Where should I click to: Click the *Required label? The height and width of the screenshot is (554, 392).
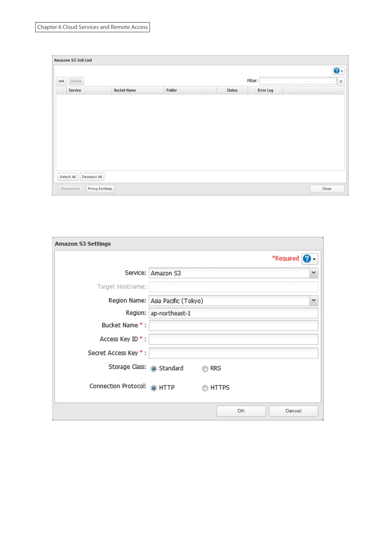point(285,258)
